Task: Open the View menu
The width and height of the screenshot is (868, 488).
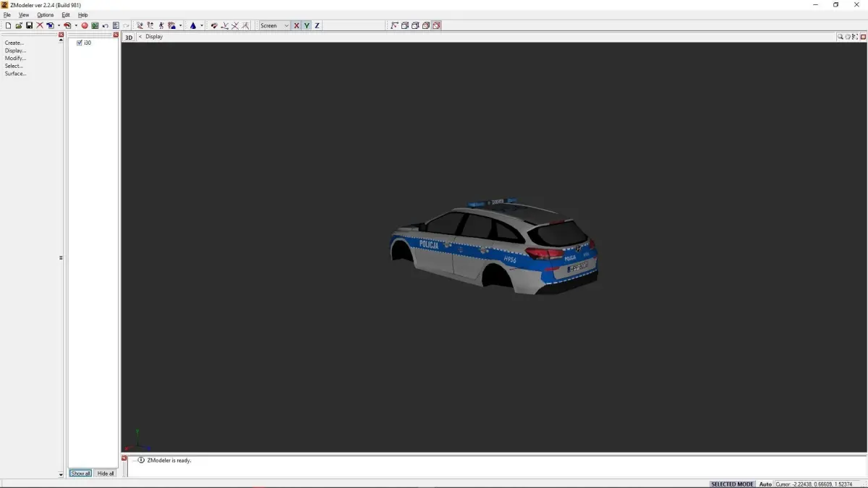Action: [24, 15]
